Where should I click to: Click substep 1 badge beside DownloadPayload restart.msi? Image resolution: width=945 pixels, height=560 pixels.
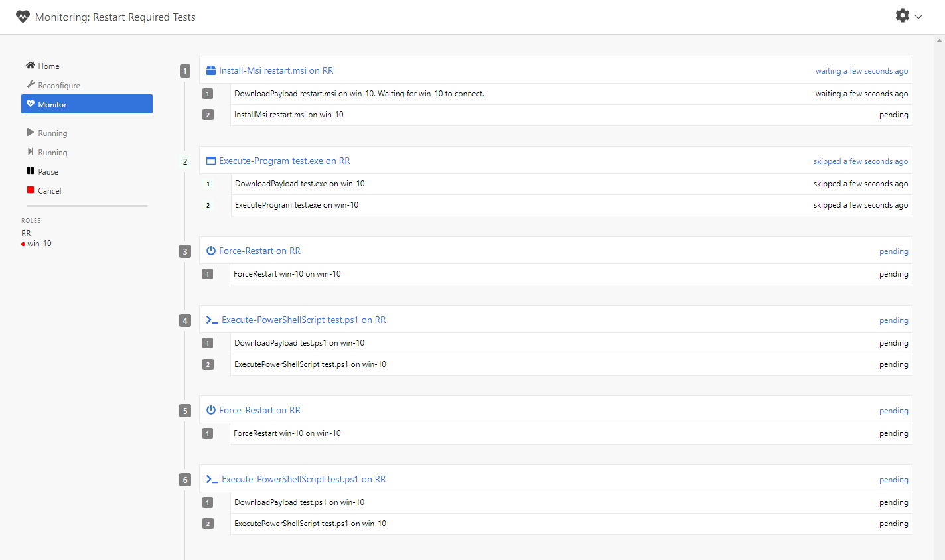click(208, 94)
